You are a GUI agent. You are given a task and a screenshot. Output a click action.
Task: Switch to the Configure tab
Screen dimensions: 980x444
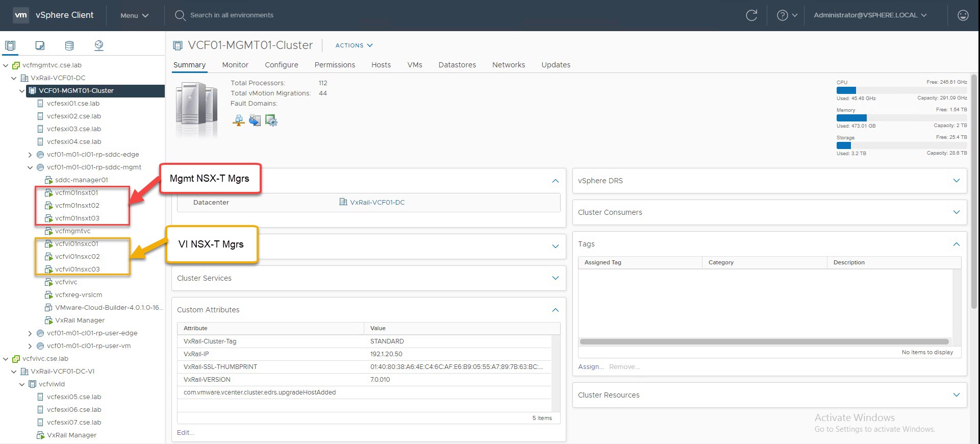[281, 65]
